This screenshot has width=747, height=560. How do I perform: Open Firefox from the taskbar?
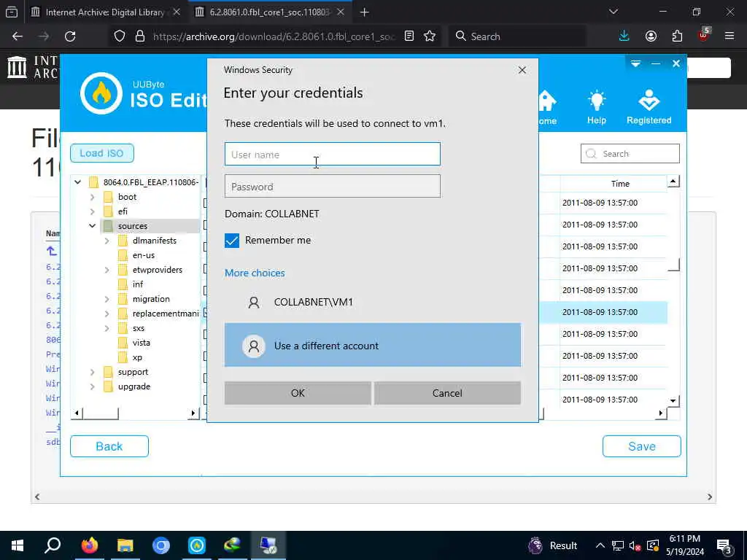pyautogui.click(x=89, y=545)
